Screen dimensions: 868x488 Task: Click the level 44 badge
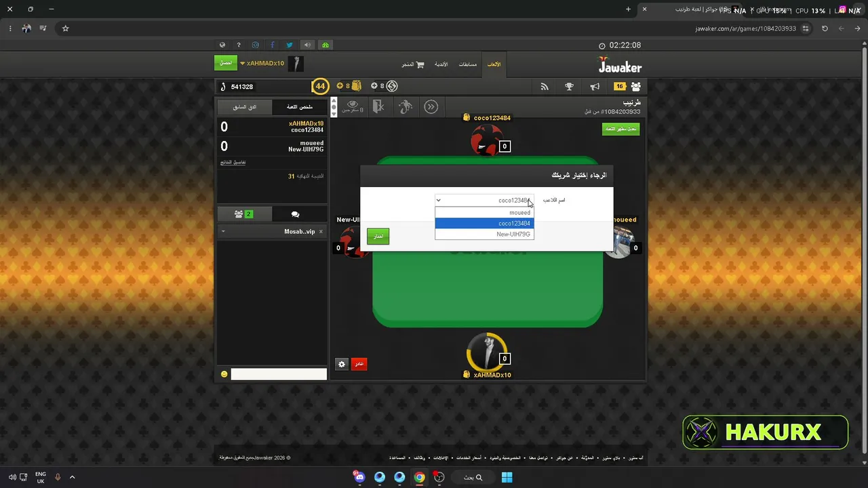tap(320, 86)
